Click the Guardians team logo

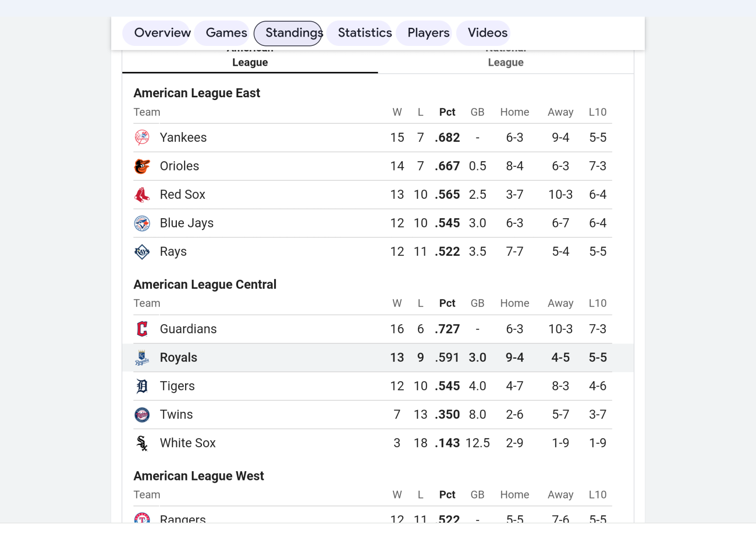[142, 329]
